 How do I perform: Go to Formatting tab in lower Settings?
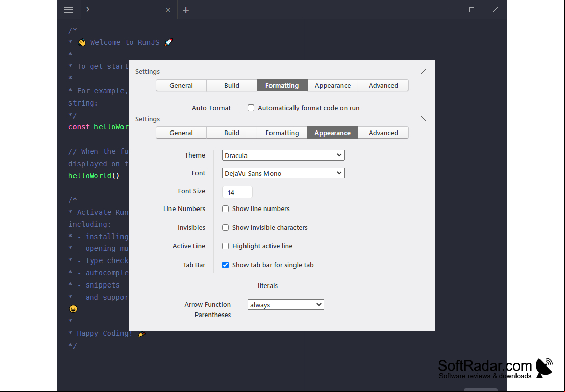tap(282, 133)
